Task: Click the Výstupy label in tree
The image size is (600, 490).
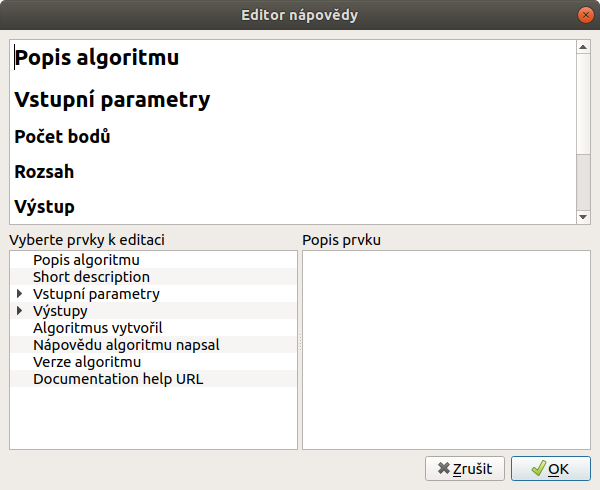Action: 60,311
